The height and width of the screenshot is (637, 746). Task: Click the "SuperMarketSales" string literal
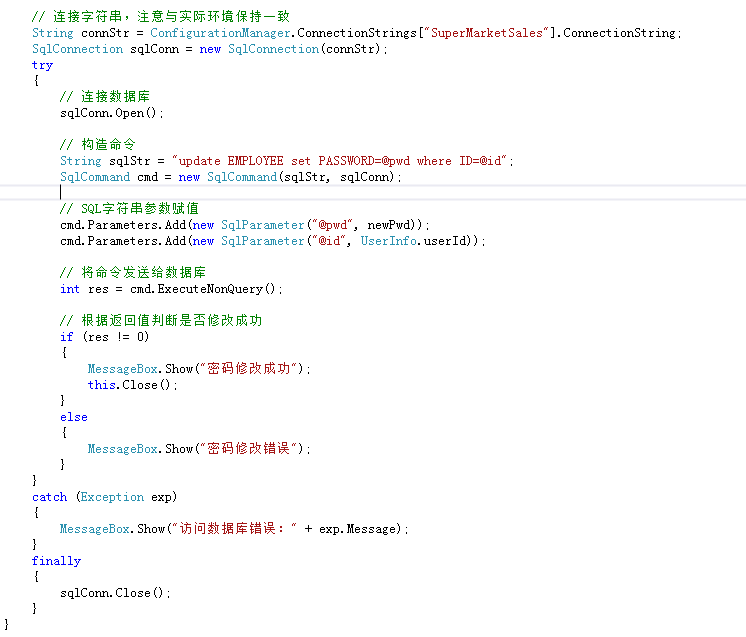coord(486,33)
